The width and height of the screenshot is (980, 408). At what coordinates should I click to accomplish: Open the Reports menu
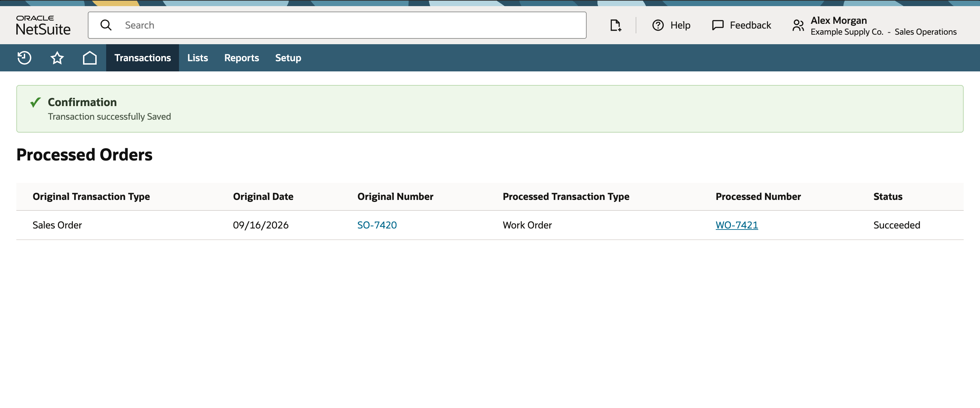(x=242, y=58)
